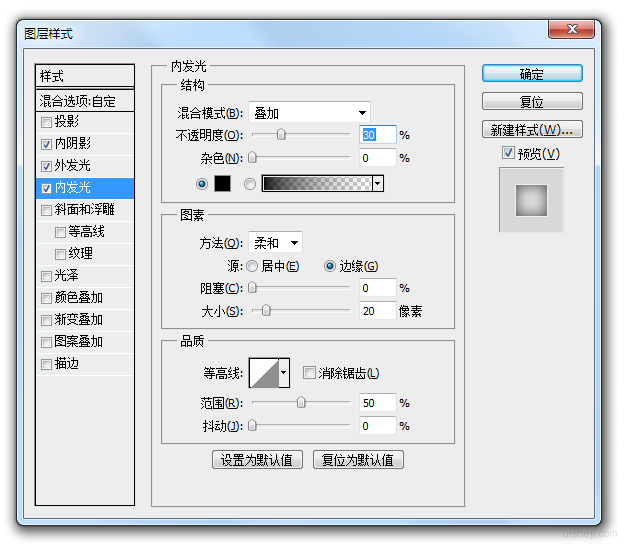The height and width of the screenshot is (549, 625).
Task: Enable the 图案叠加 checkbox
Action: coord(46,342)
